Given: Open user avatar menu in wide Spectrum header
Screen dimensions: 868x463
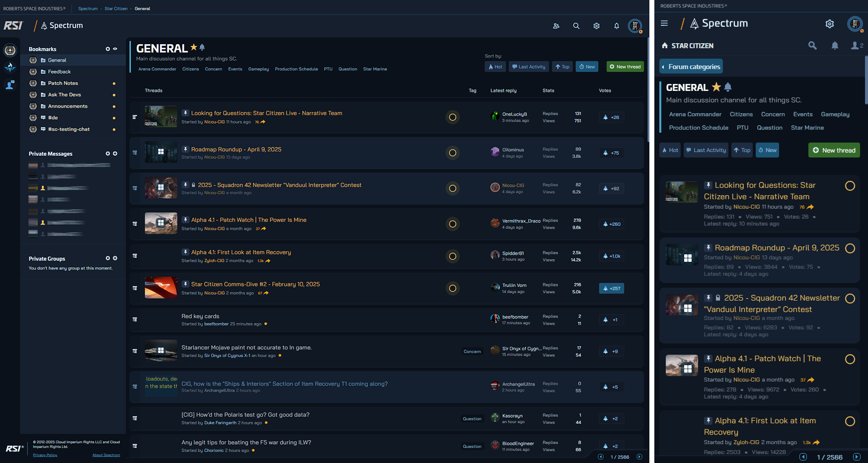Looking at the screenshot, I should pyautogui.click(x=635, y=26).
